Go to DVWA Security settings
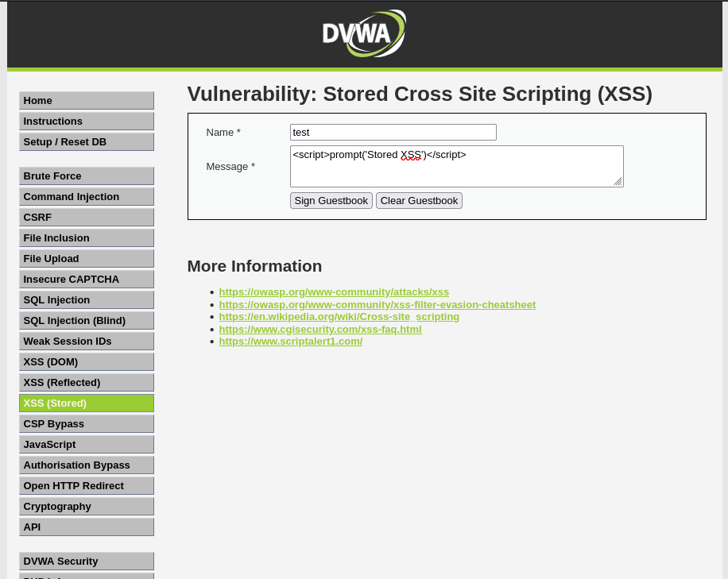 click(x=86, y=561)
